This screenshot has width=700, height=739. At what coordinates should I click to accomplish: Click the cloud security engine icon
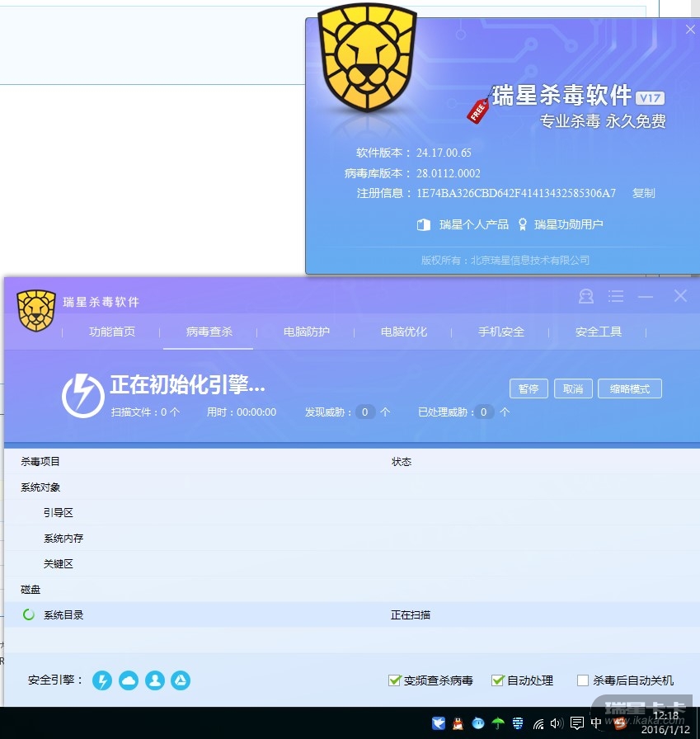pos(129,680)
